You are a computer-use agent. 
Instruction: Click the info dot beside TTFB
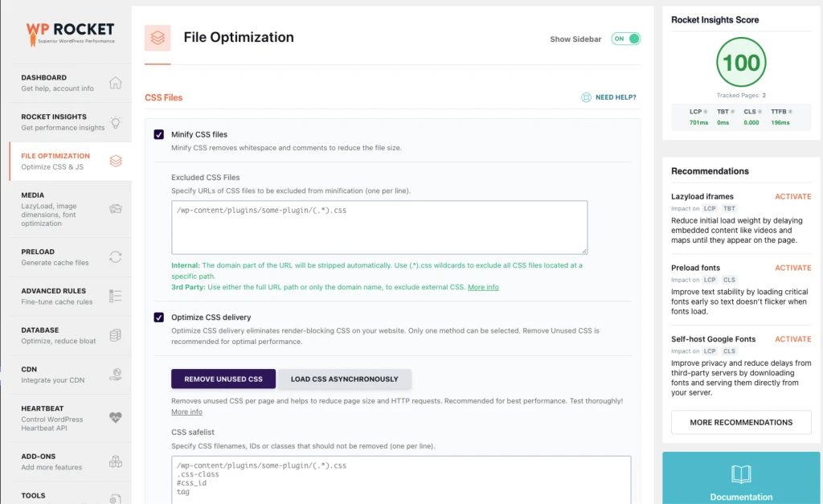tap(791, 112)
